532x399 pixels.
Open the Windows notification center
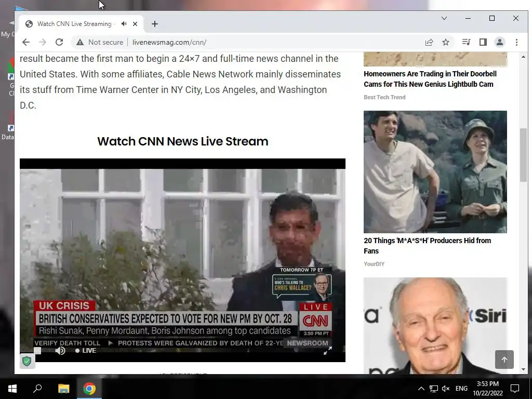(x=515, y=389)
